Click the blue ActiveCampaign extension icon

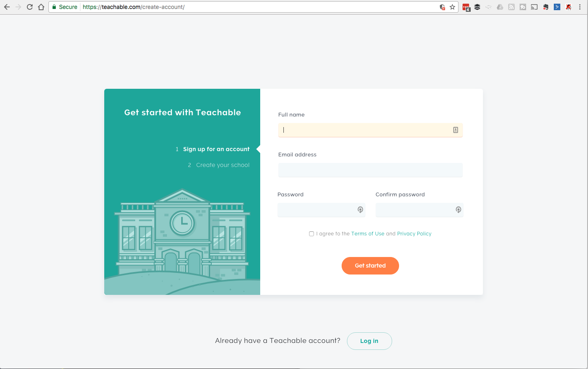coord(557,7)
